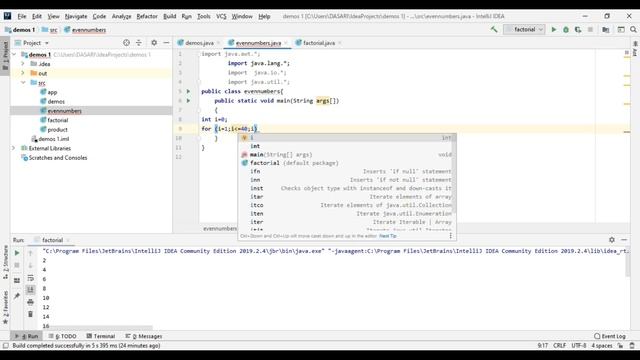Open Run panel settings gear
This screenshot has width=640, height=360.
click(x=611, y=240)
